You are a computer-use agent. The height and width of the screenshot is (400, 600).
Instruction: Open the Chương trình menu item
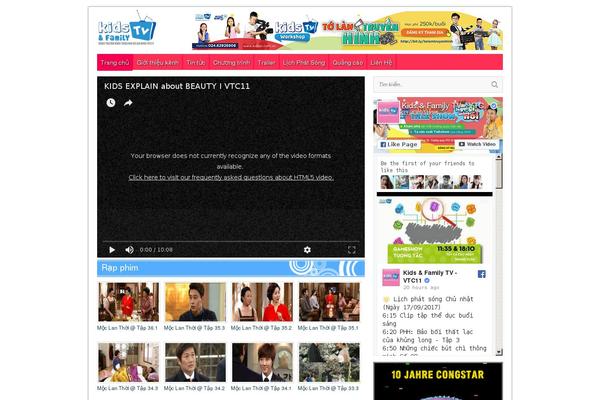coord(232,62)
